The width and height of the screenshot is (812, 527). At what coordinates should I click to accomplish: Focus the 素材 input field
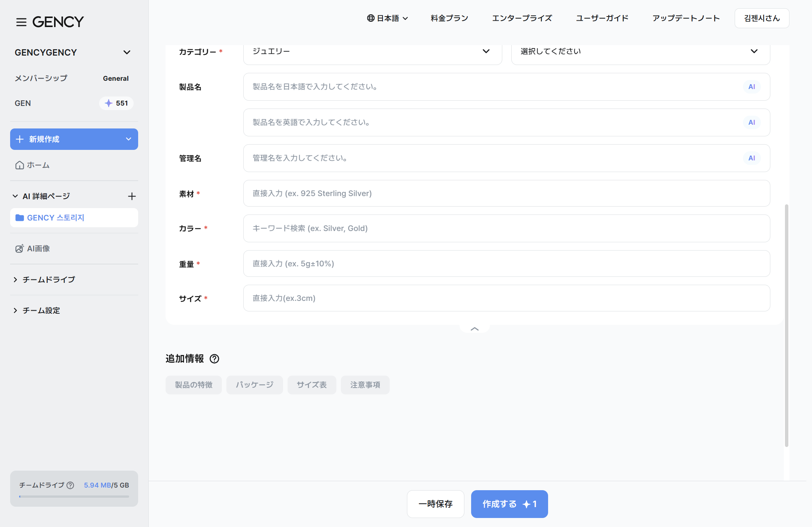point(506,193)
